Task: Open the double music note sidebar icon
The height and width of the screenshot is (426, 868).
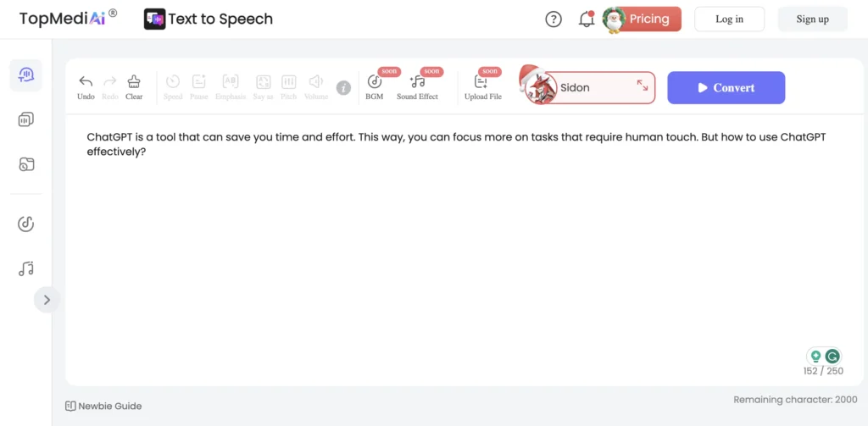Action: pos(26,268)
